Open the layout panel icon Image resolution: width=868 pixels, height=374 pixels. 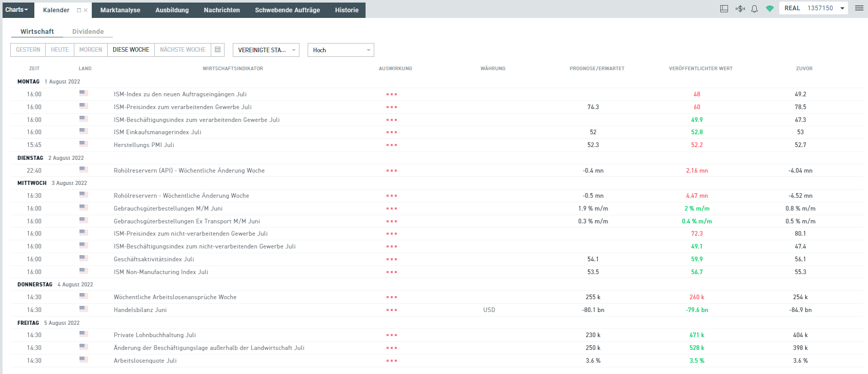tap(724, 9)
